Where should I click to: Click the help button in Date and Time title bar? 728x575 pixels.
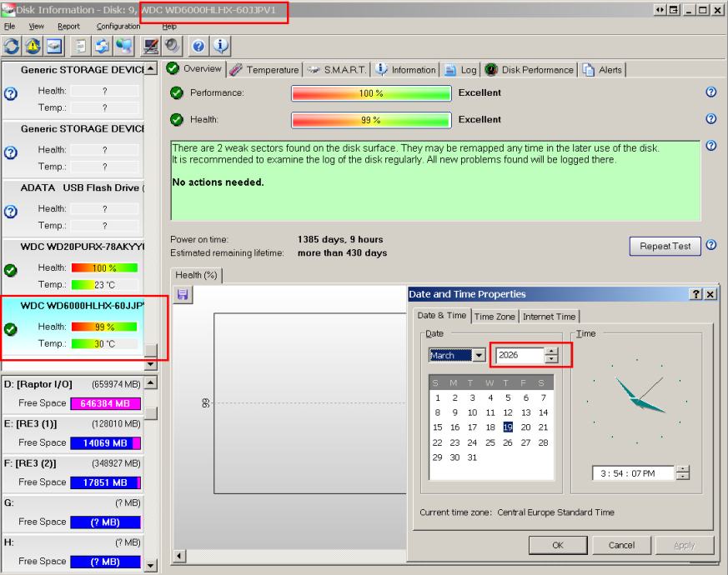[695, 294]
